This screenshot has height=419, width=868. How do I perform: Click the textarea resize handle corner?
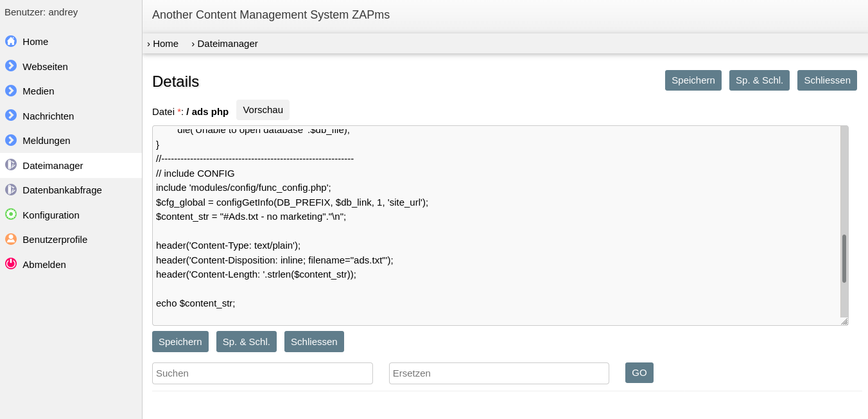click(x=844, y=321)
